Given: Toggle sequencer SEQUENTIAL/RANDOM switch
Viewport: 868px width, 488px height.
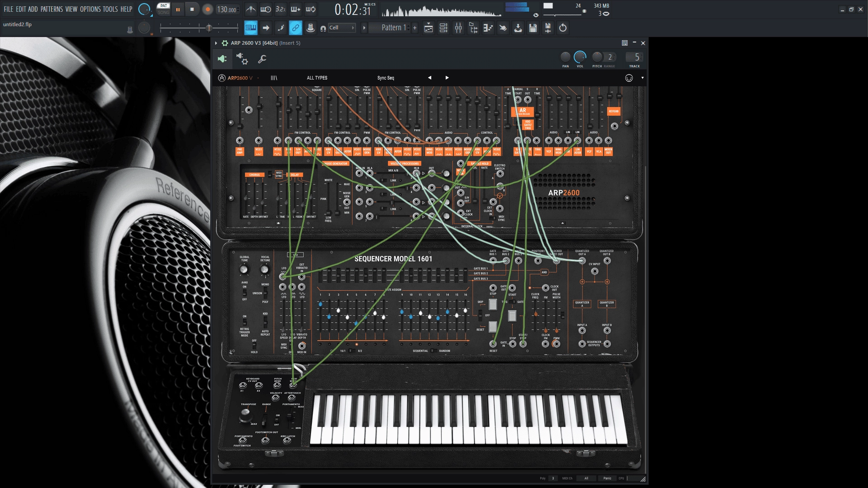Looking at the screenshot, I should 433,351.
